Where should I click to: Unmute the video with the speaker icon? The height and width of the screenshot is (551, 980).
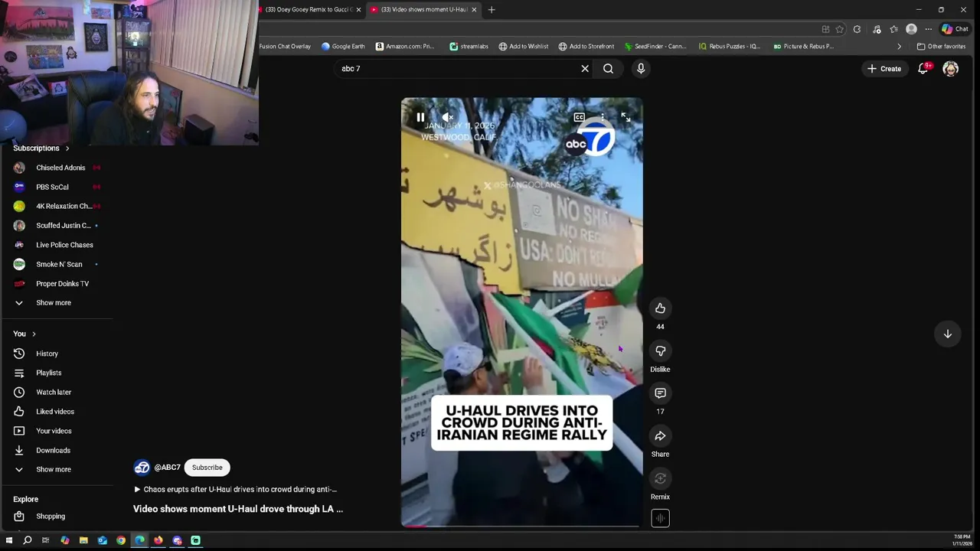click(x=448, y=117)
